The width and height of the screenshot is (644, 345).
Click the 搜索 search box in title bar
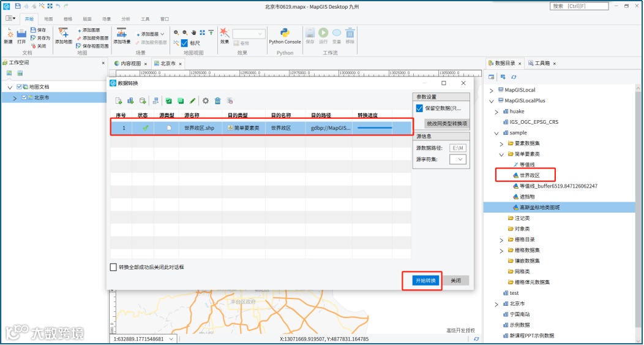(x=579, y=6)
